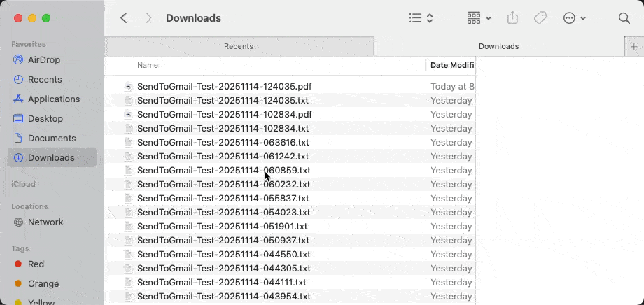Image resolution: width=644 pixels, height=305 pixels.
Task: Click the new tab plus button
Action: click(x=634, y=46)
